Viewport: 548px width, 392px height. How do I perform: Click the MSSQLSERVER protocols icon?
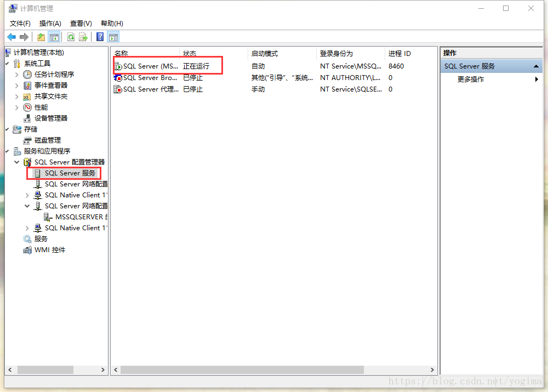[x=48, y=217]
